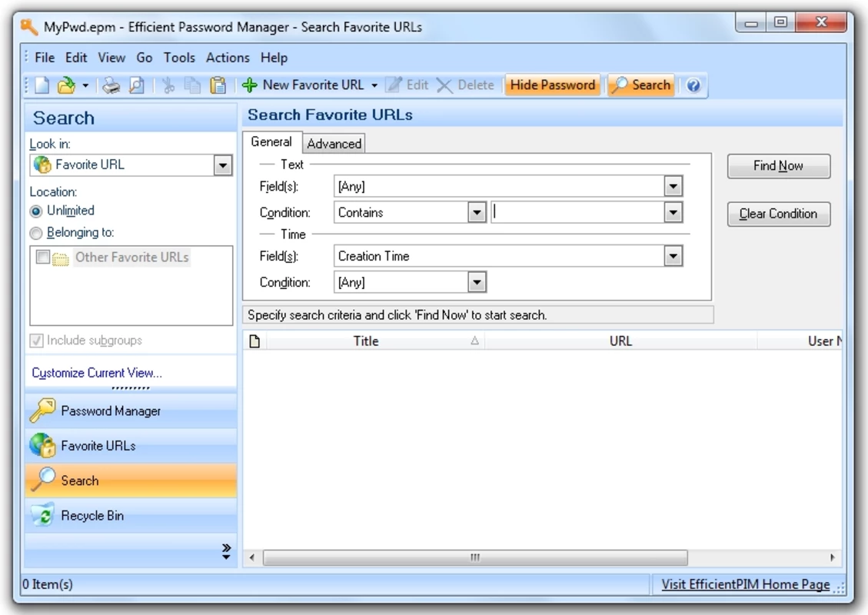Open the Go menu
The width and height of the screenshot is (868, 615).
coord(144,58)
